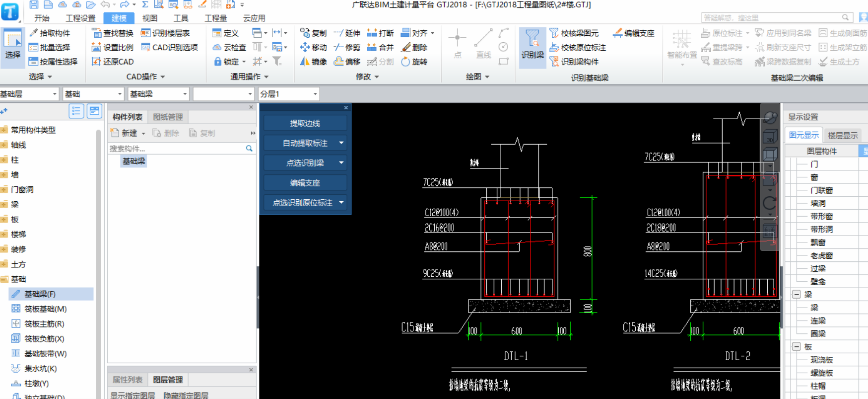Click 校核原位标注 check in-place annotation

(578, 47)
